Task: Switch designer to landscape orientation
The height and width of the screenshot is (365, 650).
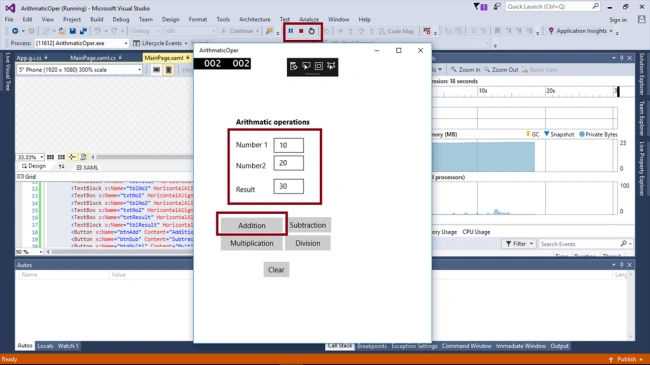Action: tap(156, 70)
